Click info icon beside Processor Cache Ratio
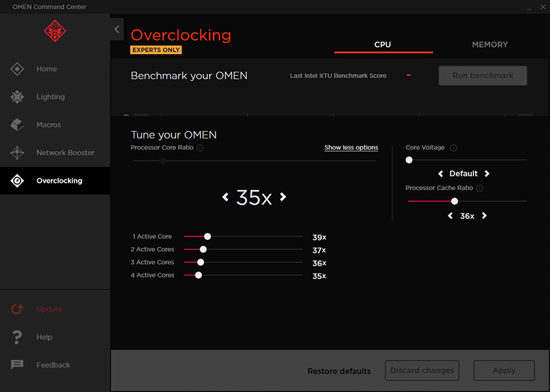Screen dimensions: 550x392 [480, 188]
